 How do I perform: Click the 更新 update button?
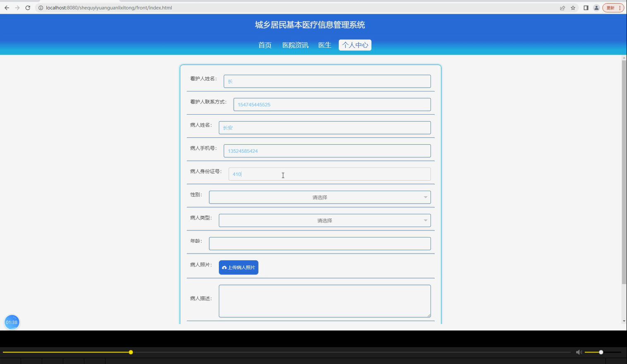pyautogui.click(x=610, y=7)
